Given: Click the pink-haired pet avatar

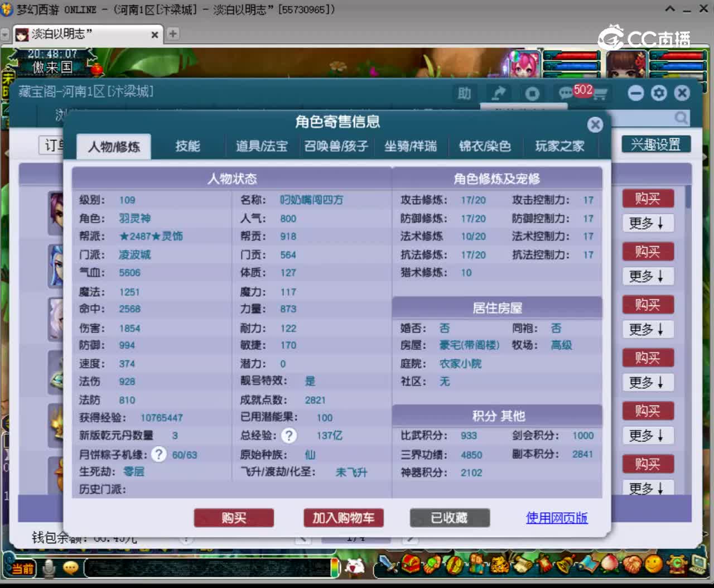Looking at the screenshot, I should (x=524, y=64).
